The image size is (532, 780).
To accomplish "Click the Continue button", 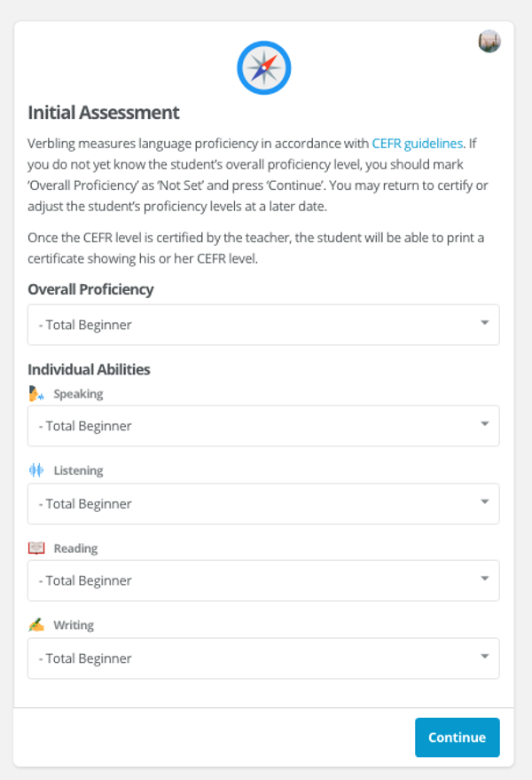I will (458, 737).
